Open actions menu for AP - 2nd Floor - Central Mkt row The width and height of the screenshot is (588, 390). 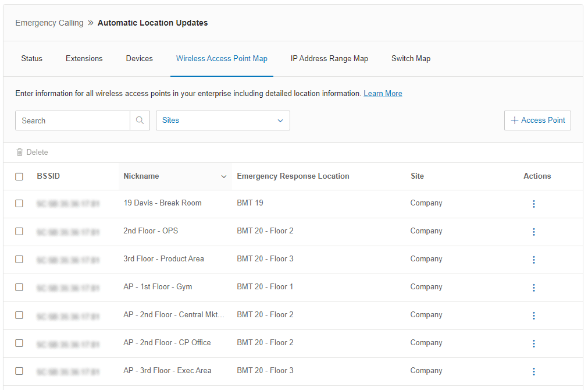click(x=533, y=315)
